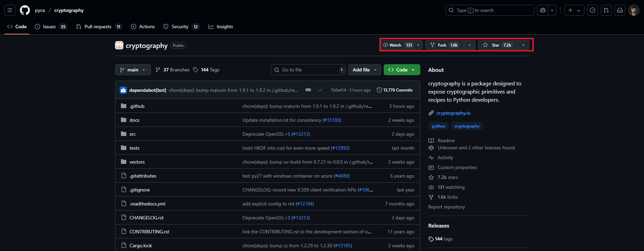Switch to the Security tab
The height and width of the screenshot is (251, 644).
click(x=182, y=27)
